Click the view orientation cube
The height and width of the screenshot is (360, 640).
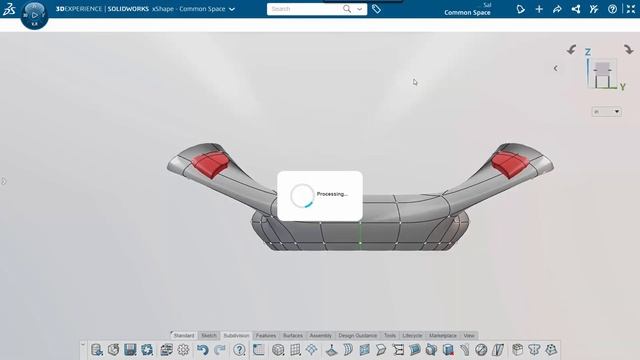pos(602,75)
